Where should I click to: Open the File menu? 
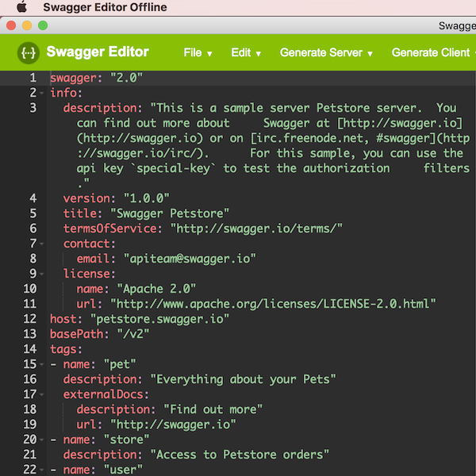[198, 53]
